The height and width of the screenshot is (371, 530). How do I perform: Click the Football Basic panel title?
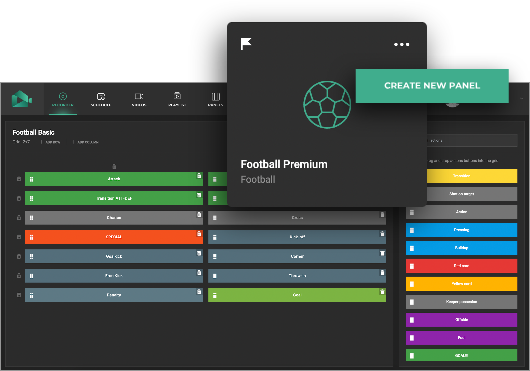coord(33,132)
